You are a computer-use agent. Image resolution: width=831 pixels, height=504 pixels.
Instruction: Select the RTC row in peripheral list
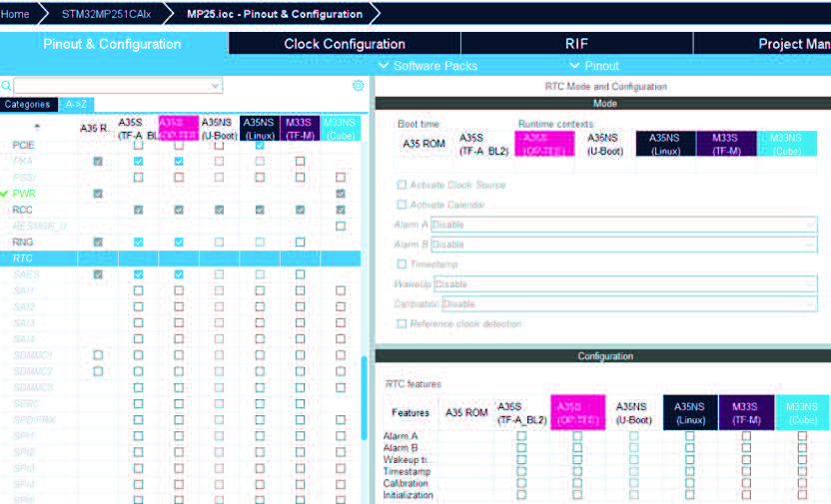180,258
